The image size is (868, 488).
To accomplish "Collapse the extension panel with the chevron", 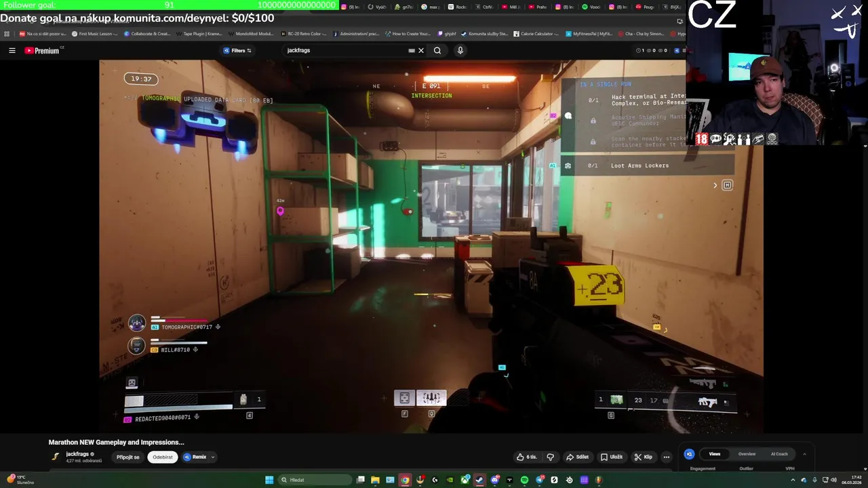I will point(804,454).
